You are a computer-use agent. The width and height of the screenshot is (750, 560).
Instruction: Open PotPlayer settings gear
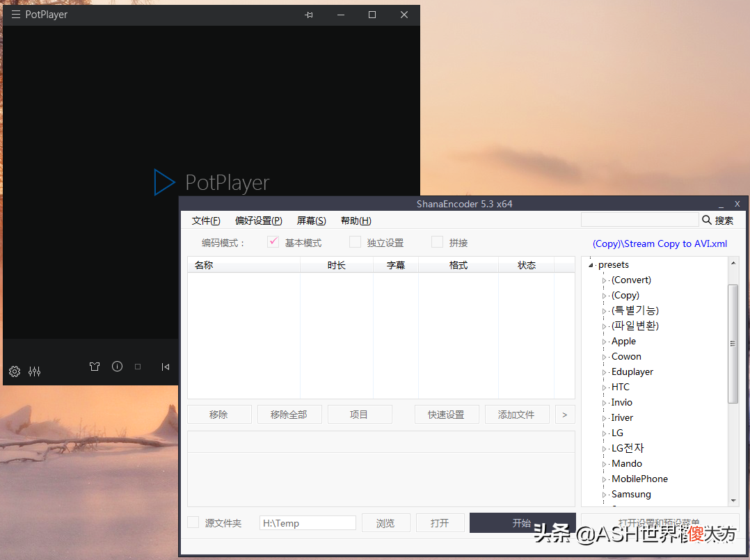pyautogui.click(x=15, y=371)
